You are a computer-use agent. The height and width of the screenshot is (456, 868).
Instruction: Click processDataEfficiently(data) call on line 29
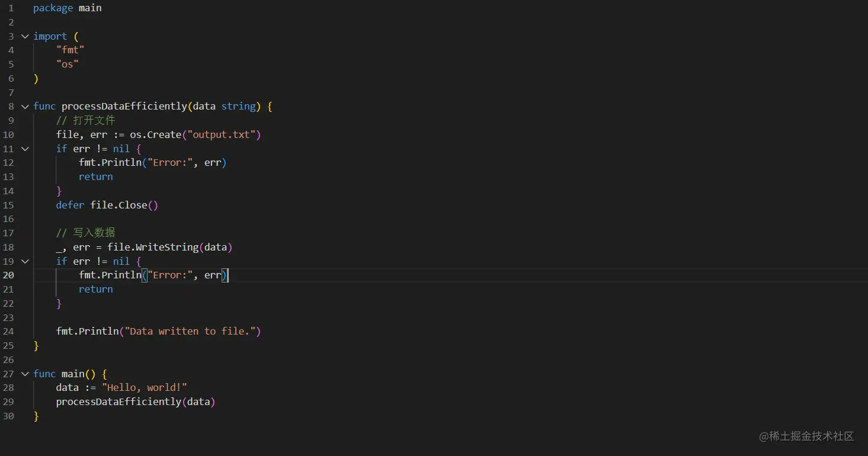coord(135,402)
